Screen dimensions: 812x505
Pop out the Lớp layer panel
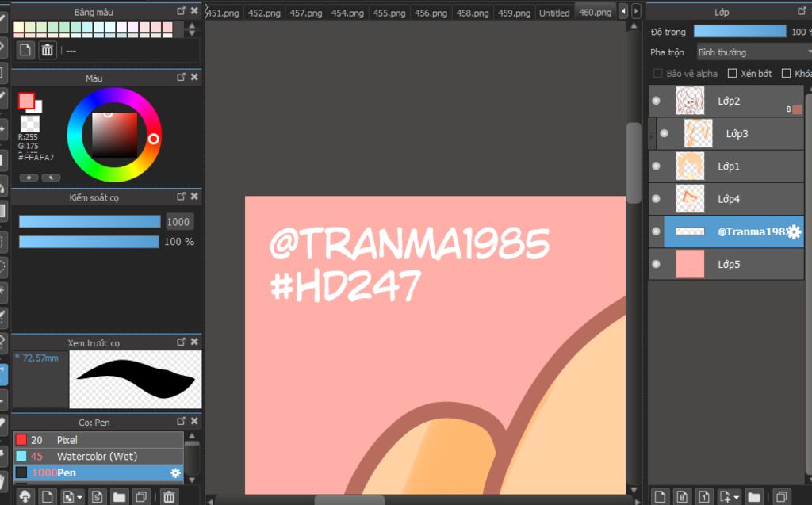[x=802, y=11]
